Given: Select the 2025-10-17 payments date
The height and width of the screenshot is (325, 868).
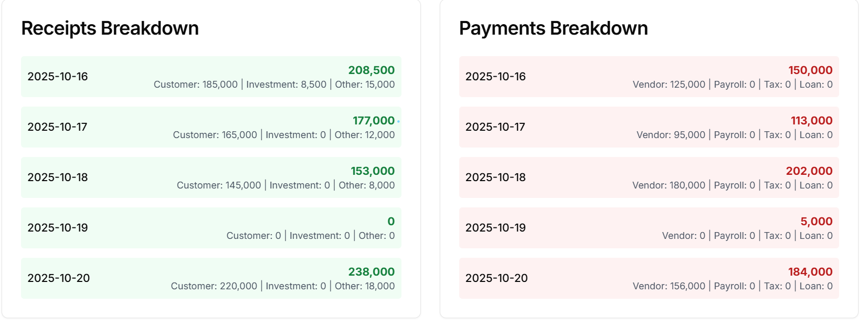Looking at the screenshot, I should (x=495, y=127).
